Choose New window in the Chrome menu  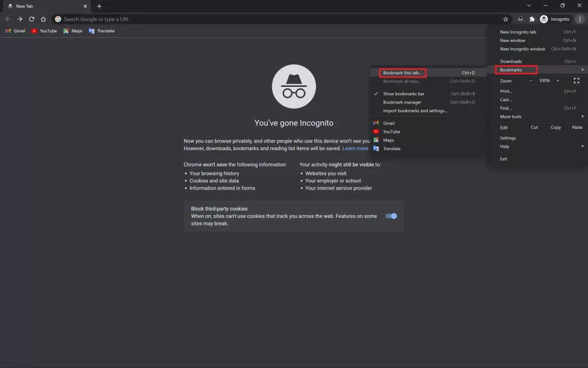(537, 41)
